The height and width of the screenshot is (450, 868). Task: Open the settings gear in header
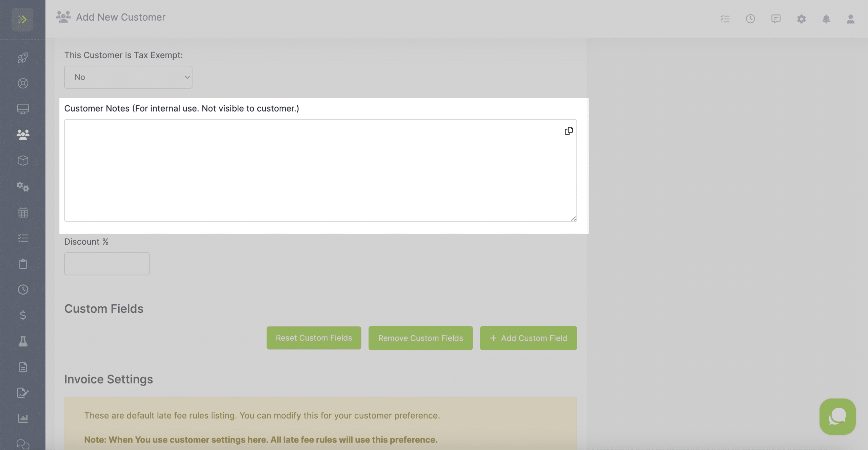click(801, 19)
